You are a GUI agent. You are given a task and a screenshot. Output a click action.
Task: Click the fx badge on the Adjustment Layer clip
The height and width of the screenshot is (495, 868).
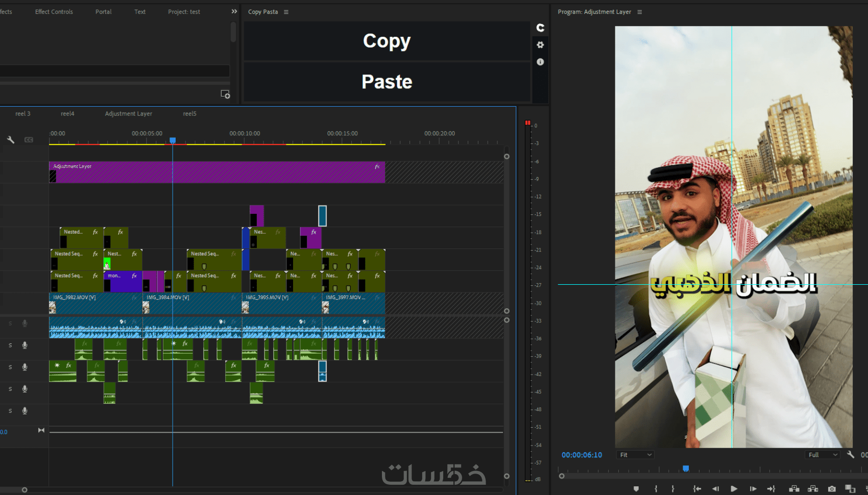[377, 166]
